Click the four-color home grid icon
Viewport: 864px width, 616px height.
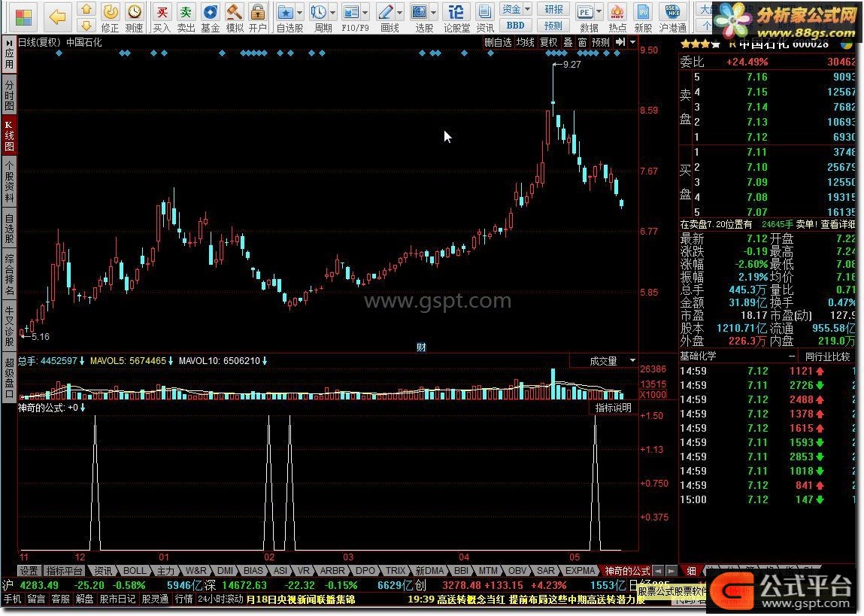click(24, 17)
